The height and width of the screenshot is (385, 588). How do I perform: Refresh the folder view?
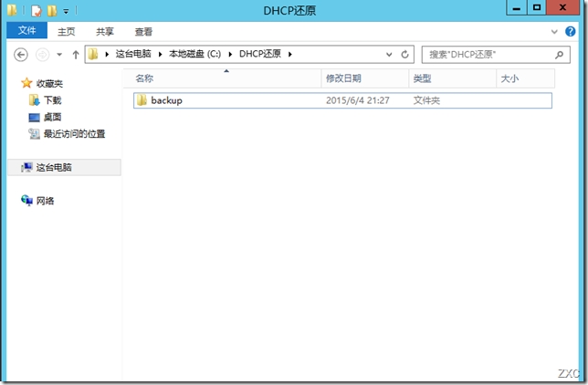(x=404, y=55)
